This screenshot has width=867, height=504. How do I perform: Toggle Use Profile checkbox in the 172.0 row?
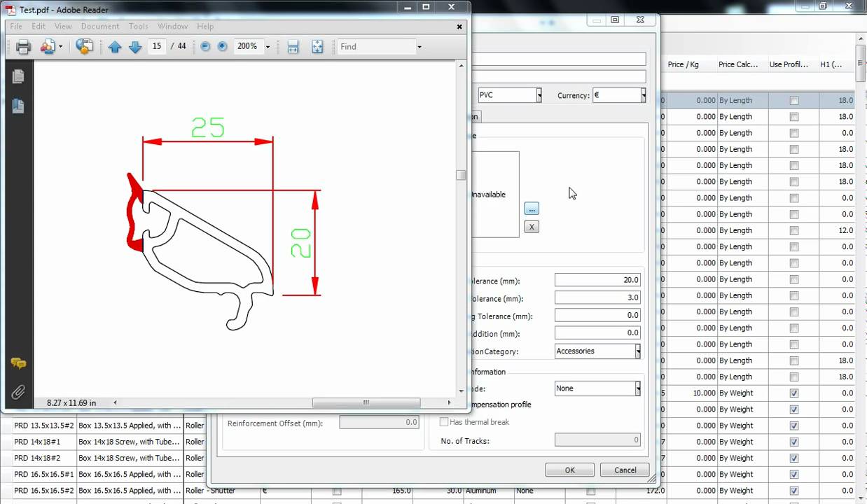(793, 491)
